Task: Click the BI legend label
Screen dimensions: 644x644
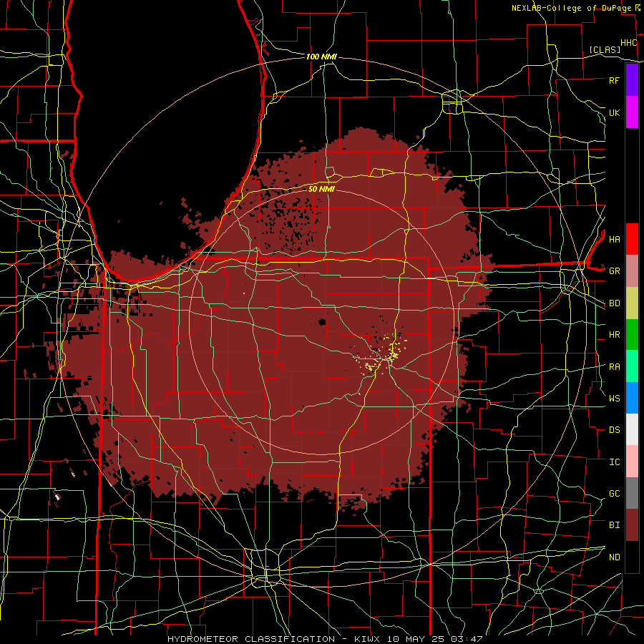Action: [x=614, y=525]
